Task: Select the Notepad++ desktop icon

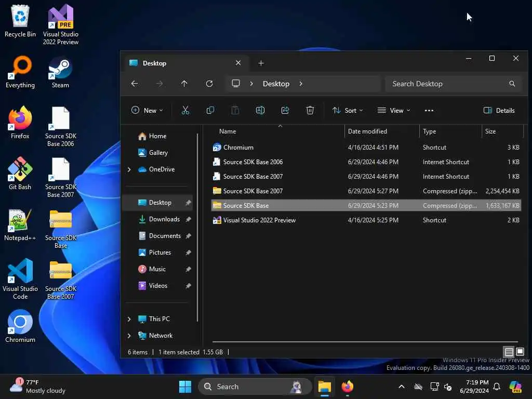Action: click(x=20, y=224)
